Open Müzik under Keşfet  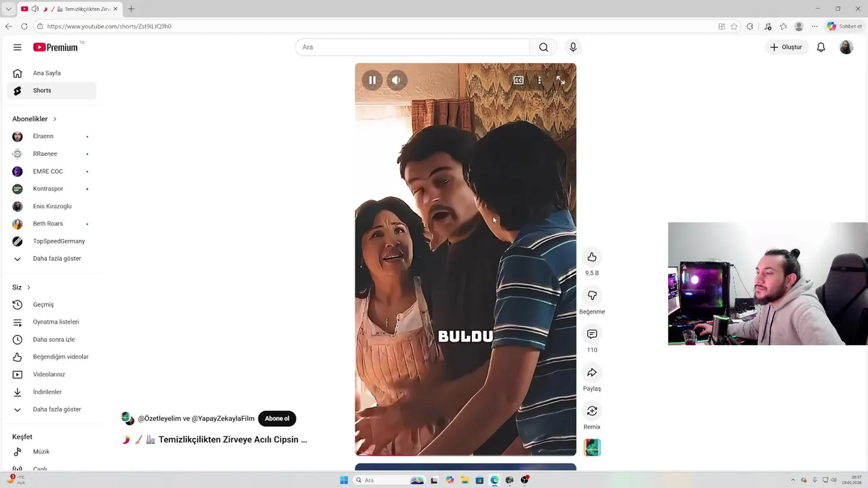point(52,452)
